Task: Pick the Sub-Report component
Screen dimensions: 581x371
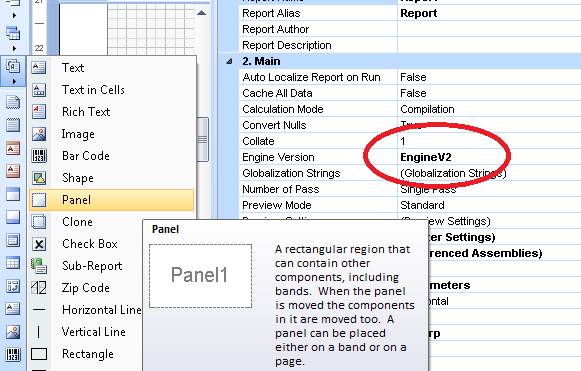Action: (x=86, y=266)
